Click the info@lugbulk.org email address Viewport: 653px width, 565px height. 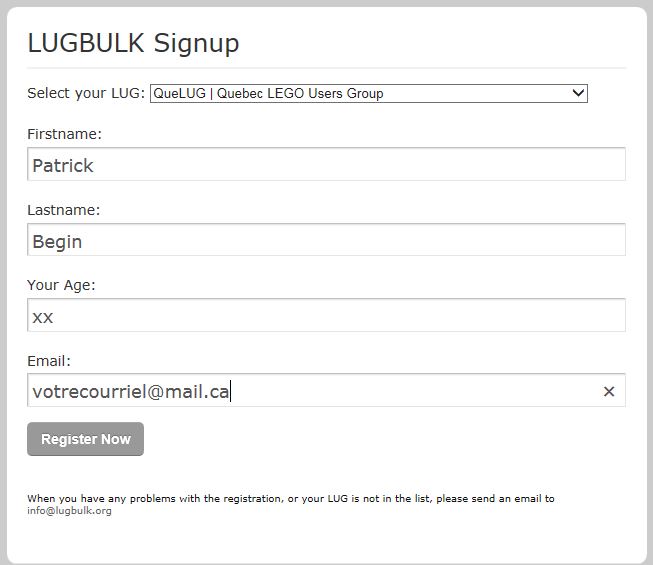point(69,511)
